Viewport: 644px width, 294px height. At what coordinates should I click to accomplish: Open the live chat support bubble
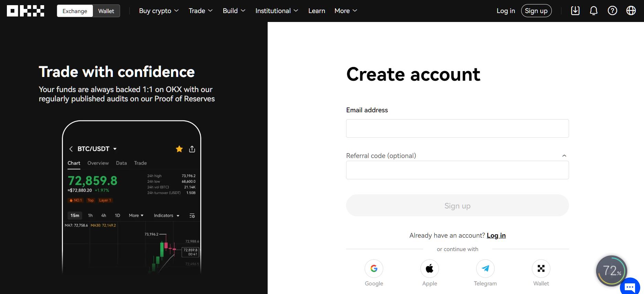click(x=630, y=287)
